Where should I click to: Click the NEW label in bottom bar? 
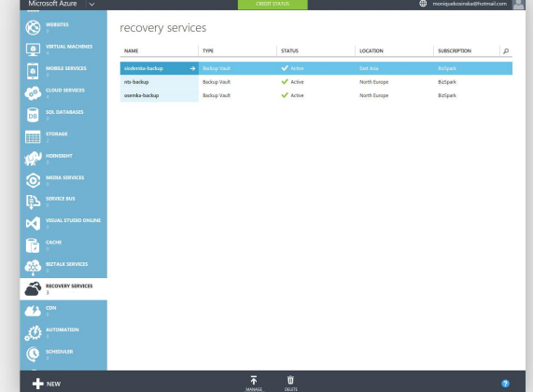[x=54, y=384]
